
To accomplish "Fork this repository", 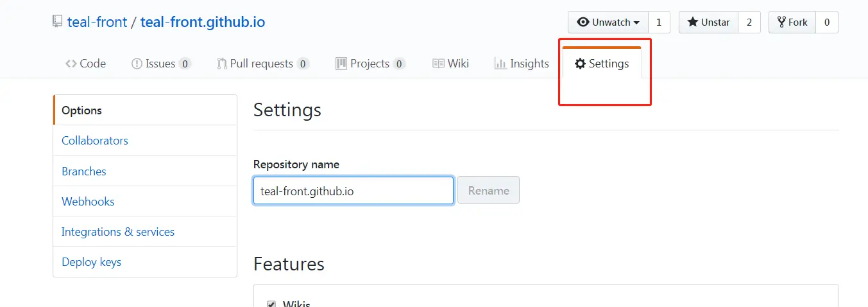I will (792, 22).
